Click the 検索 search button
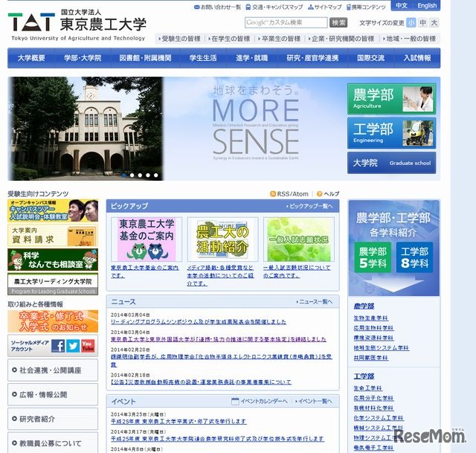476x453 pixels. [x=338, y=22]
